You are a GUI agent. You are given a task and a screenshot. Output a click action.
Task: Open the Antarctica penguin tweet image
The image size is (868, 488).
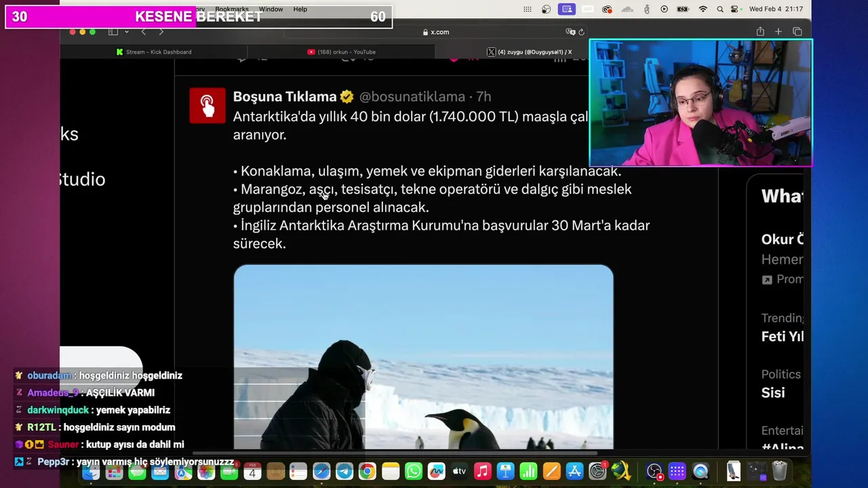[x=423, y=357]
